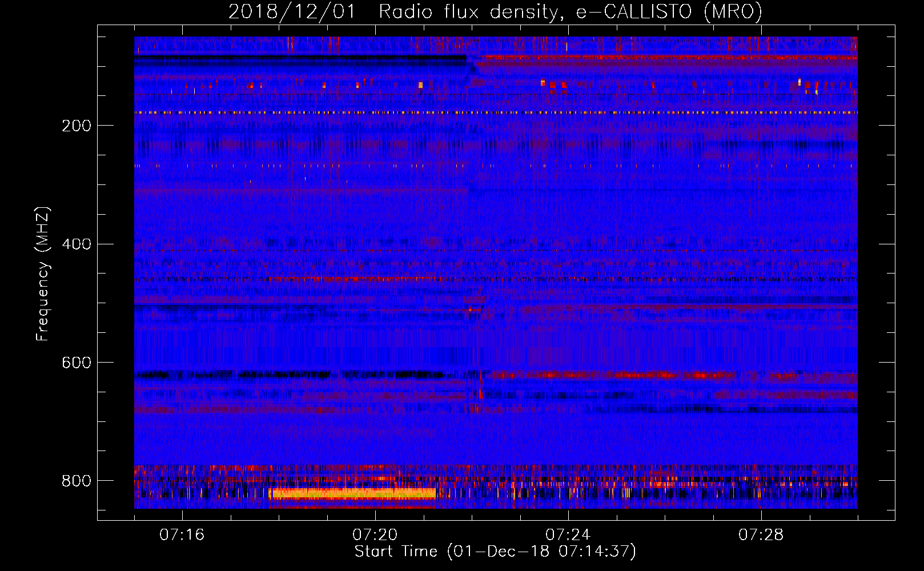Click the 07:24 time axis label
The image size is (924, 571).
[x=568, y=535]
